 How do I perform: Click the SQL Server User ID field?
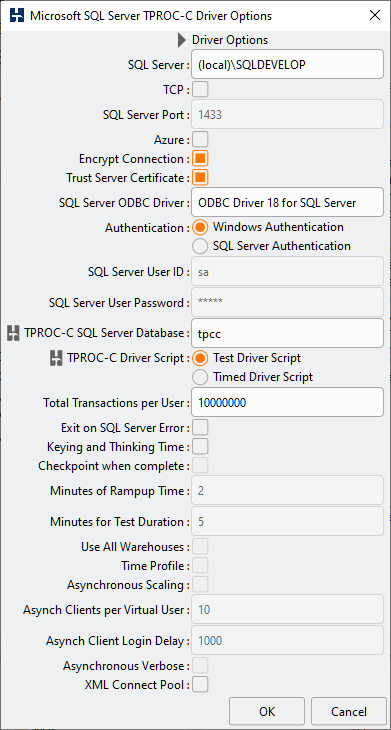tap(287, 271)
